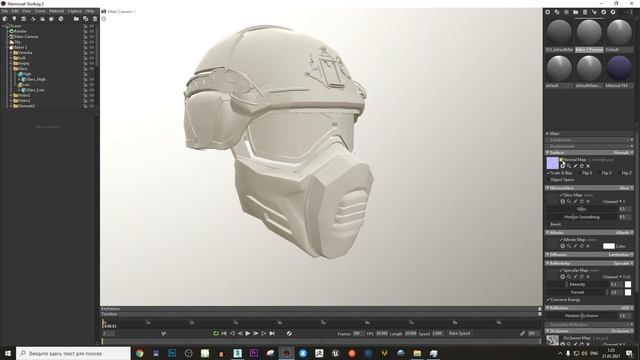The image size is (640, 360).
Task: Open the Edit menu
Action: (15, 11)
